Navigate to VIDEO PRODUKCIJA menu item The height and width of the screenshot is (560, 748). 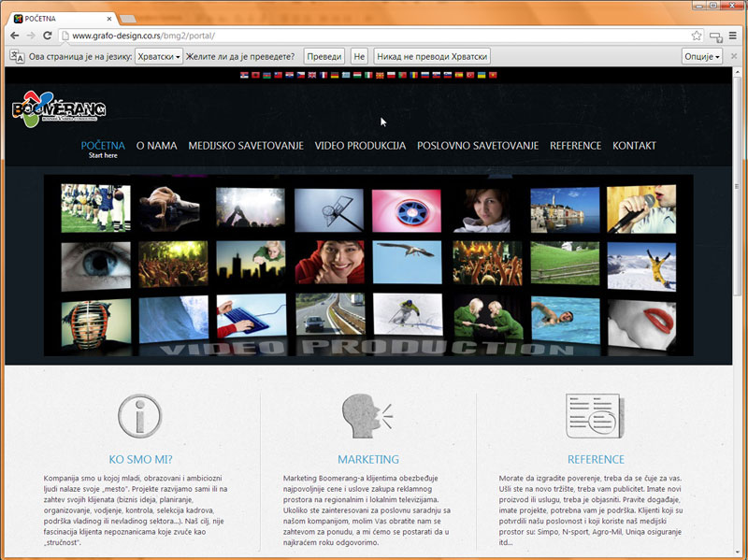coord(360,146)
